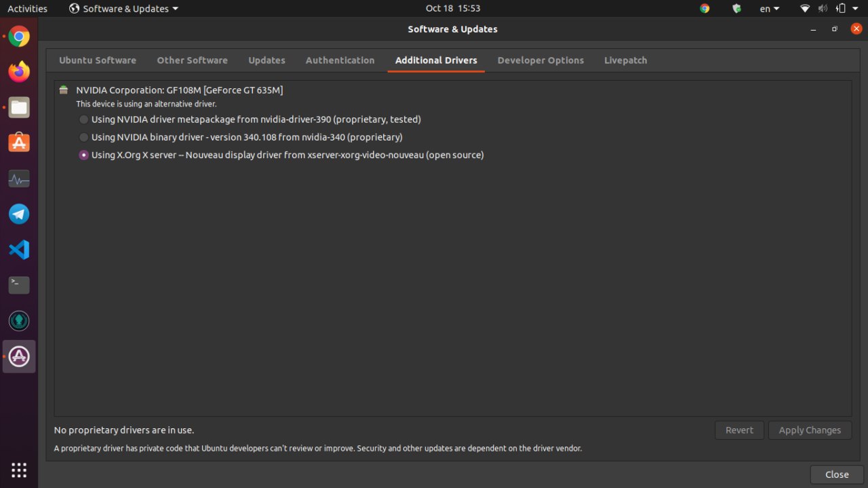This screenshot has width=868, height=488.
Task: Open the Updates tab
Action: coord(267,60)
